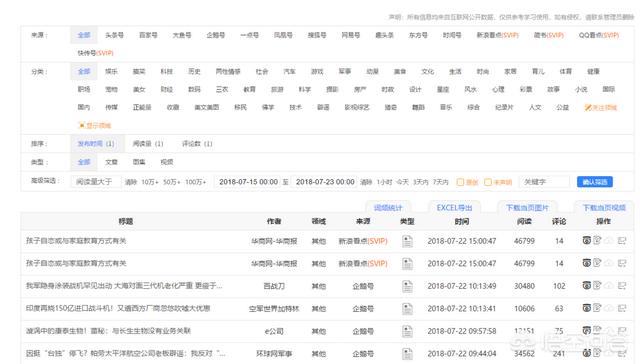
Task: Choose the 正能量 category
Action: tap(142, 107)
